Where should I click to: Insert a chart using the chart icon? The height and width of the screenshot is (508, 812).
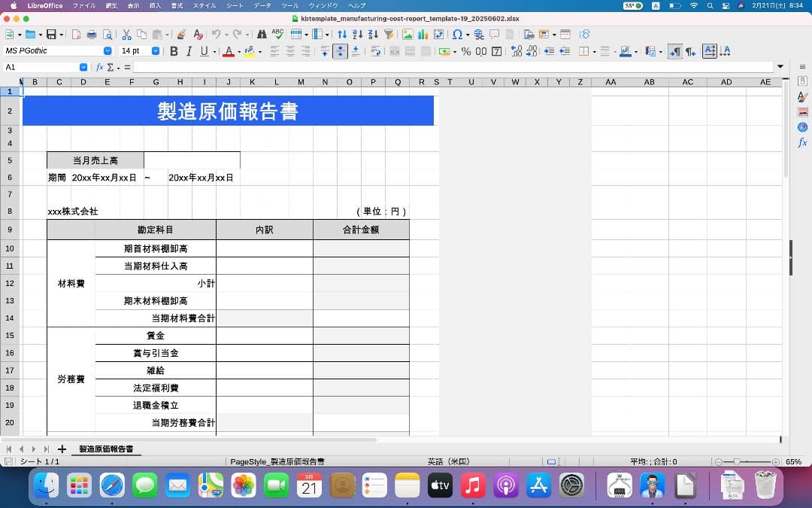click(422, 34)
